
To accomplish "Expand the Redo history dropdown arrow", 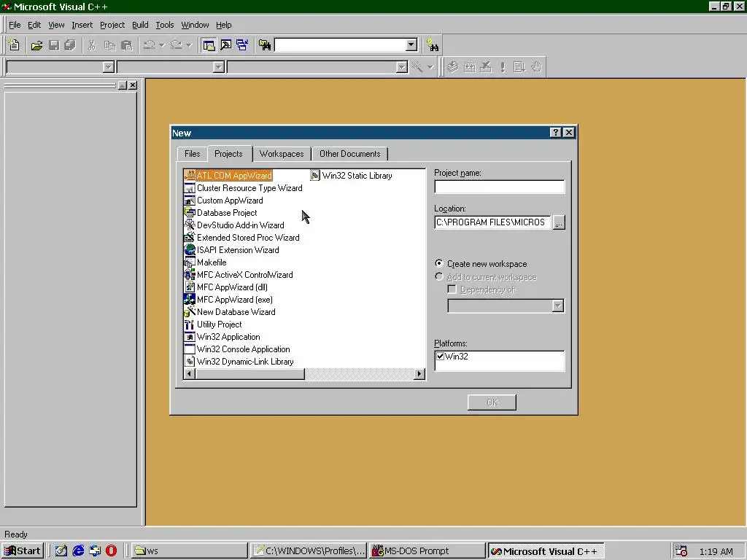I will click(x=189, y=45).
